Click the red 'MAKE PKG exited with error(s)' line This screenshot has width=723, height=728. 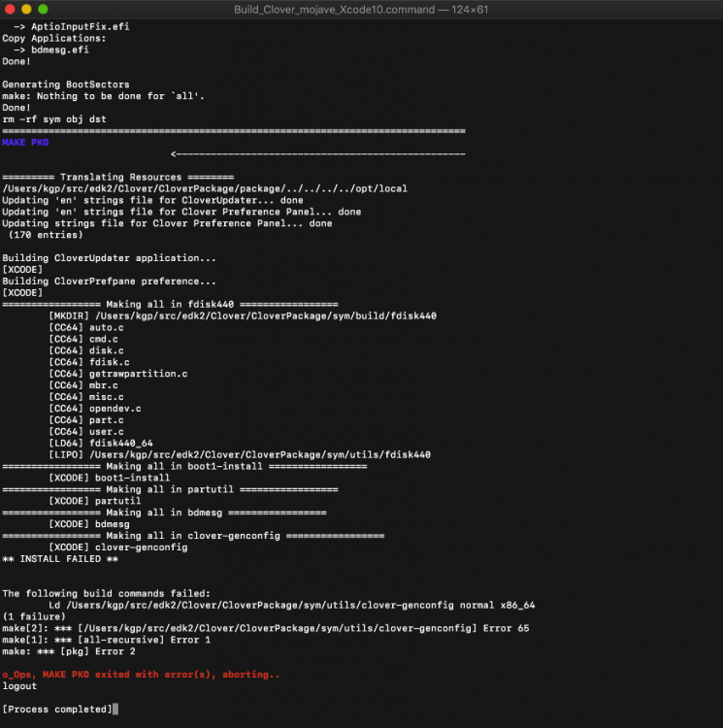coord(141,675)
